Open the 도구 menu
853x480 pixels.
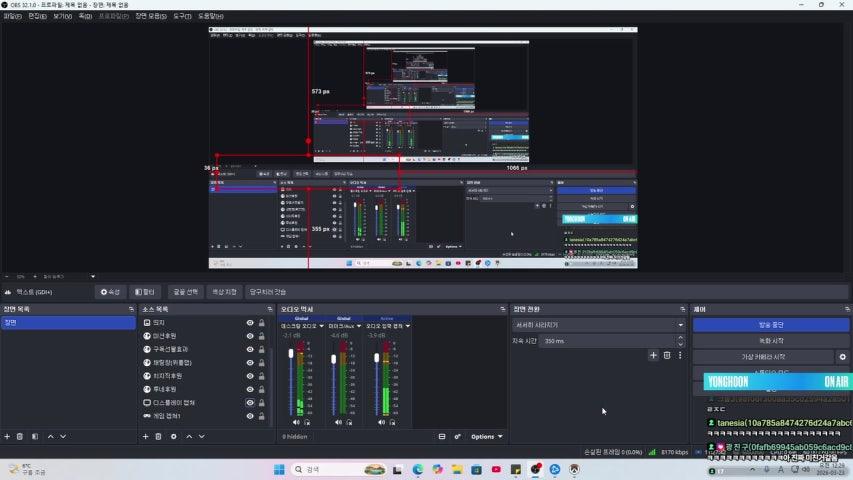[x=182, y=16]
